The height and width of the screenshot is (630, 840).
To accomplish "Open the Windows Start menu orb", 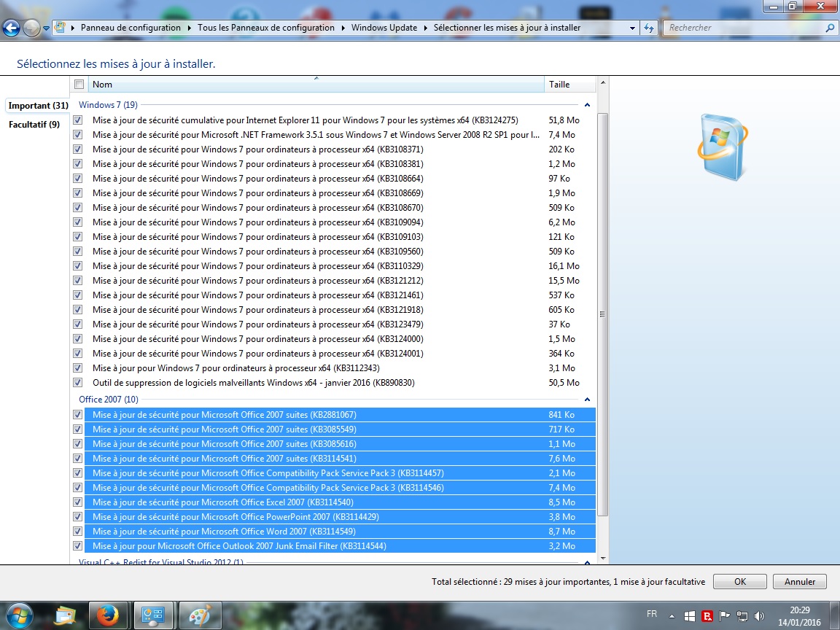I will click(x=19, y=615).
